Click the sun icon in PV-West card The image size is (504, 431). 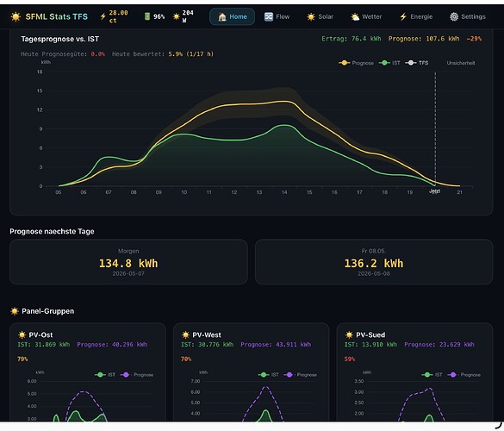[185, 334]
